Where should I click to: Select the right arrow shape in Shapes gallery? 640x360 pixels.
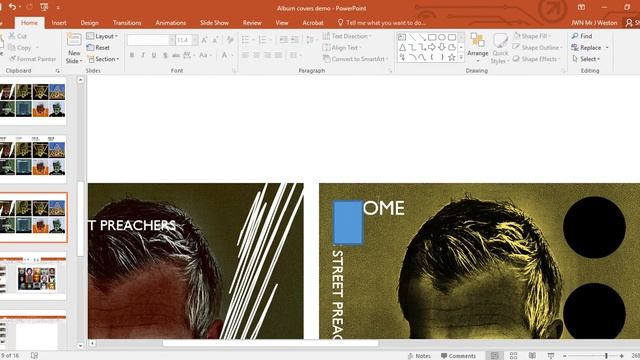[x=432, y=47]
